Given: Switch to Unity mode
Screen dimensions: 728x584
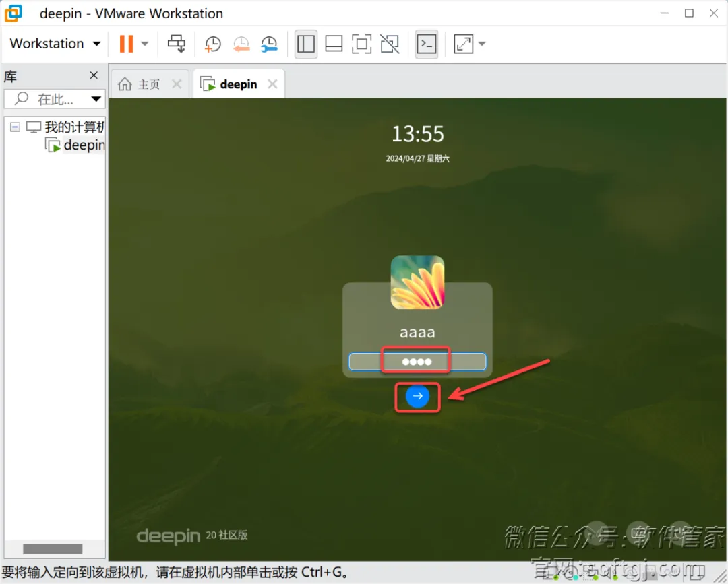Looking at the screenshot, I should click(390, 44).
